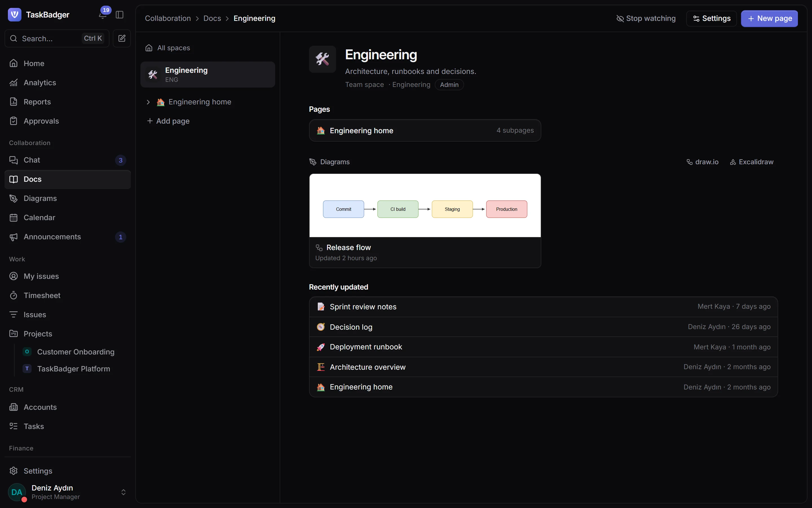812x508 pixels.
Task: Select the Engineering ENG space
Action: click(x=208, y=75)
